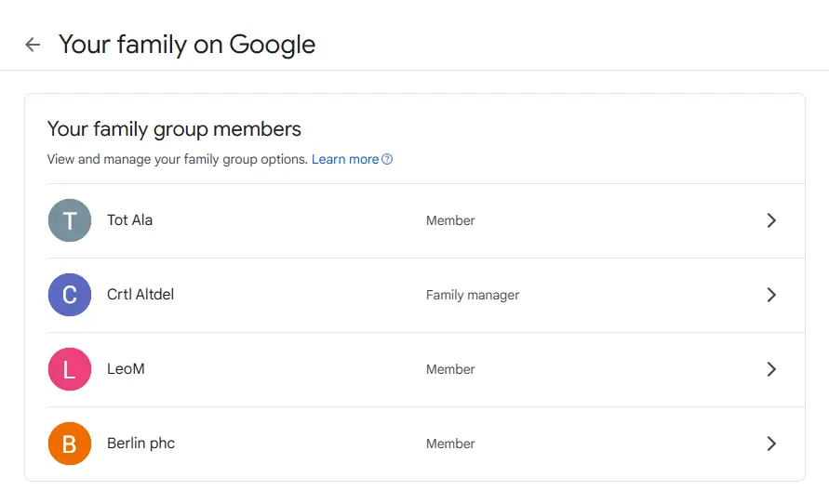Click the Family manager role label
This screenshot has width=829, height=504.
point(473,295)
